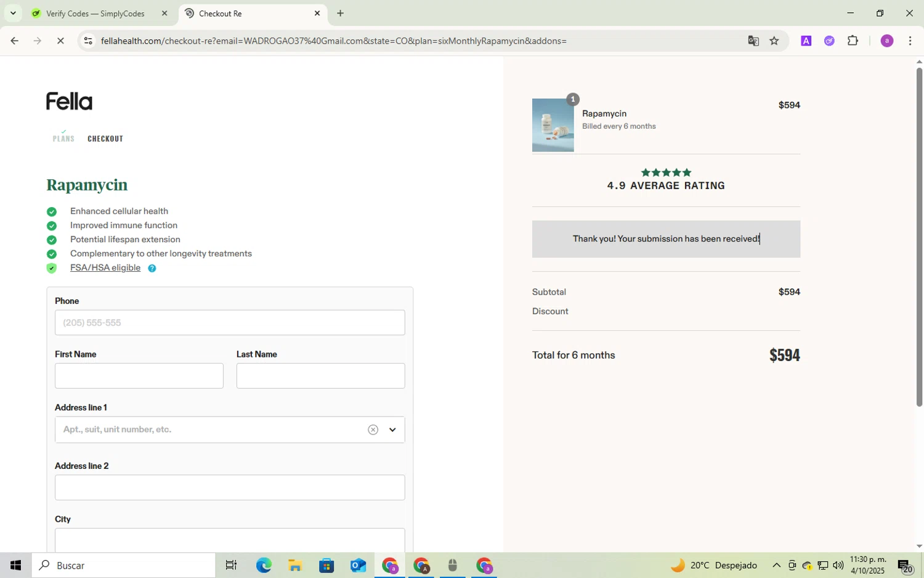Click the Phone number input field

click(230, 323)
